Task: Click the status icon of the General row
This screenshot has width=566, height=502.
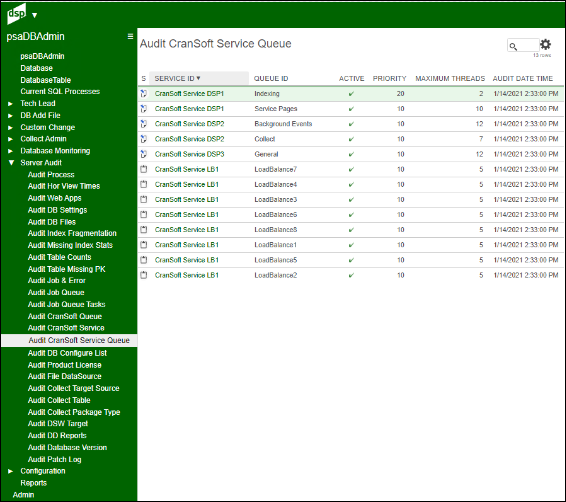Action: point(144,154)
